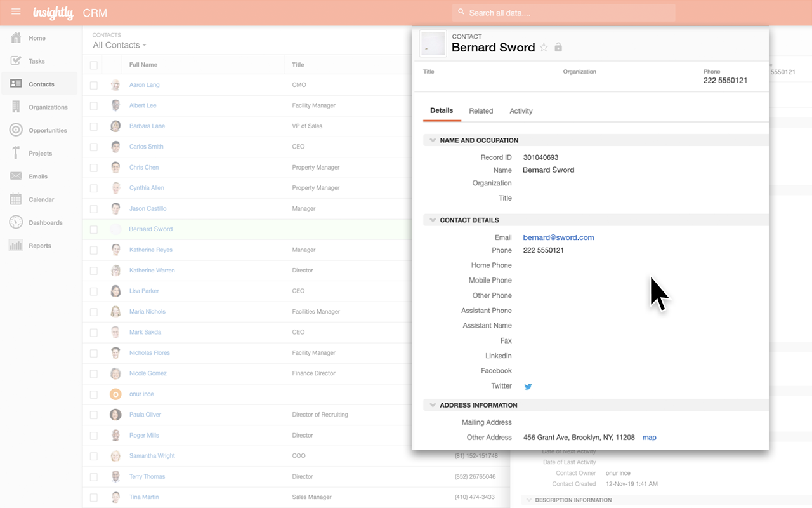
Task: Open the All Contacts filter dropdown
Action: click(x=119, y=45)
